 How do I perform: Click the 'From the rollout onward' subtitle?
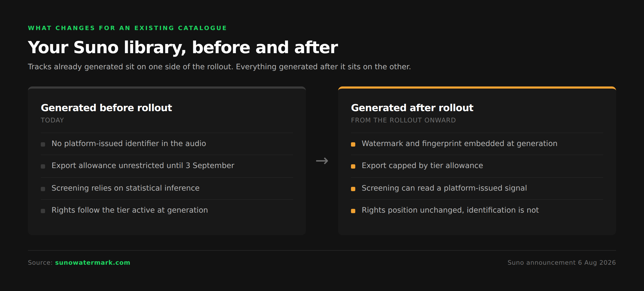(x=403, y=120)
